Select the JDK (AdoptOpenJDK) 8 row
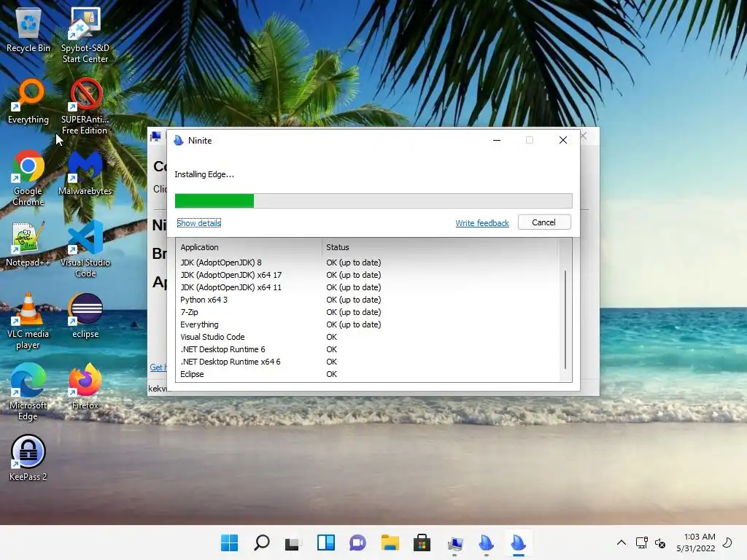The width and height of the screenshot is (747, 560). [366, 262]
